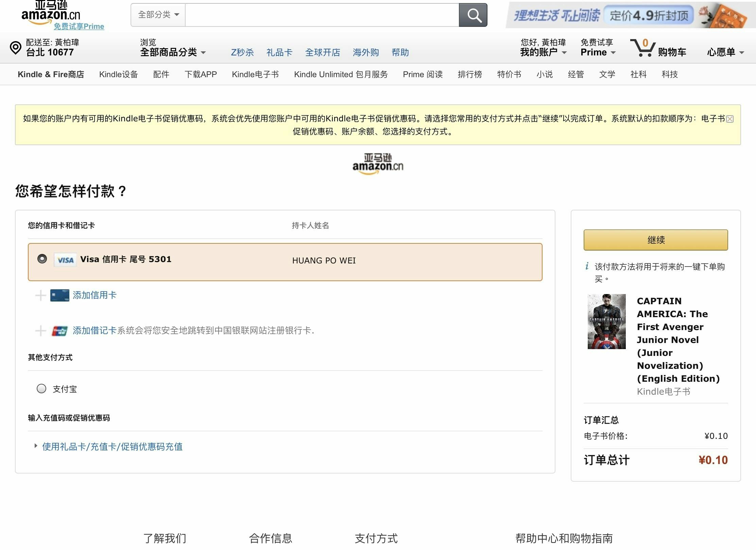Close the yellow Kindle promo notice
This screenshot has width=756, height=550.
click(x=729, y=119)
